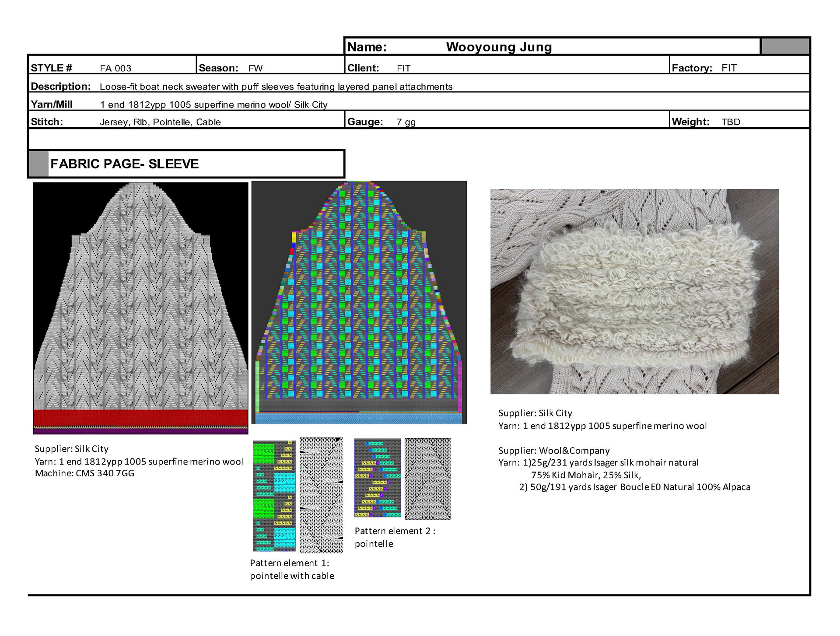
Task: Click pattern element 1 color chart
Action: [x=274, y=496]
